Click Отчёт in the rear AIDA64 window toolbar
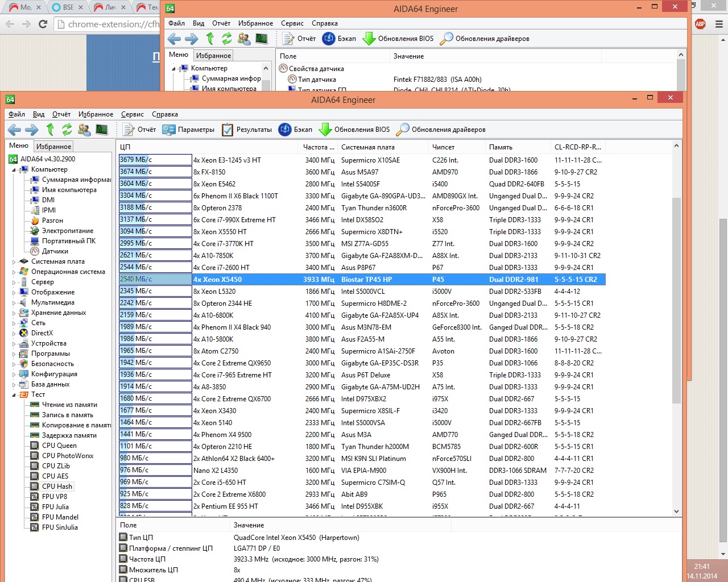The height and width of the screenshot is (582, 728). (299, 39)
